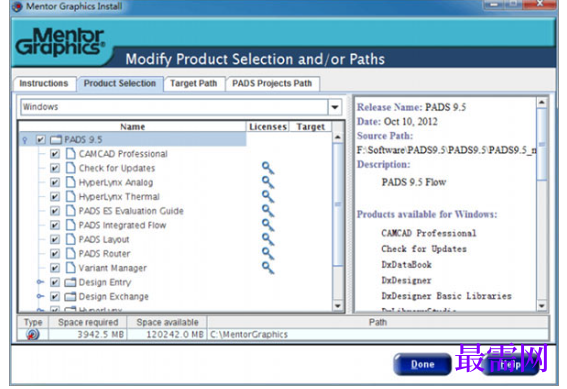This screenshot has width=567, height=389.
Task: Click Design Exchange folder icon
Action: 70,297
